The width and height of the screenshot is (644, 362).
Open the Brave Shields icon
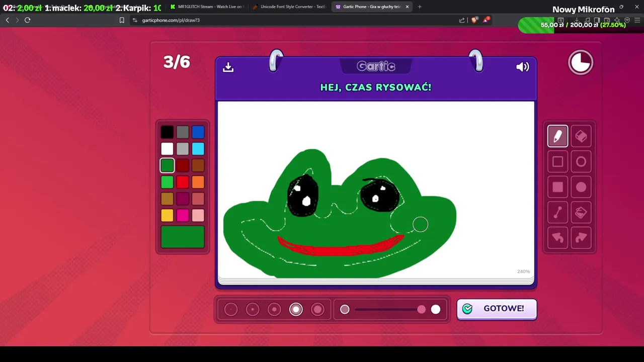(474, 20)
